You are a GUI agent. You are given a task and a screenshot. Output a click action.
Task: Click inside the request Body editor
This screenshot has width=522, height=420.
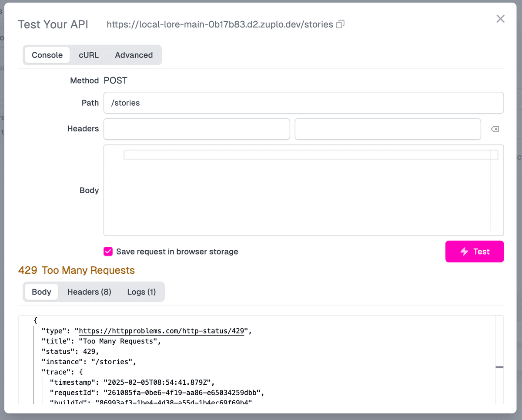point(303,196)
